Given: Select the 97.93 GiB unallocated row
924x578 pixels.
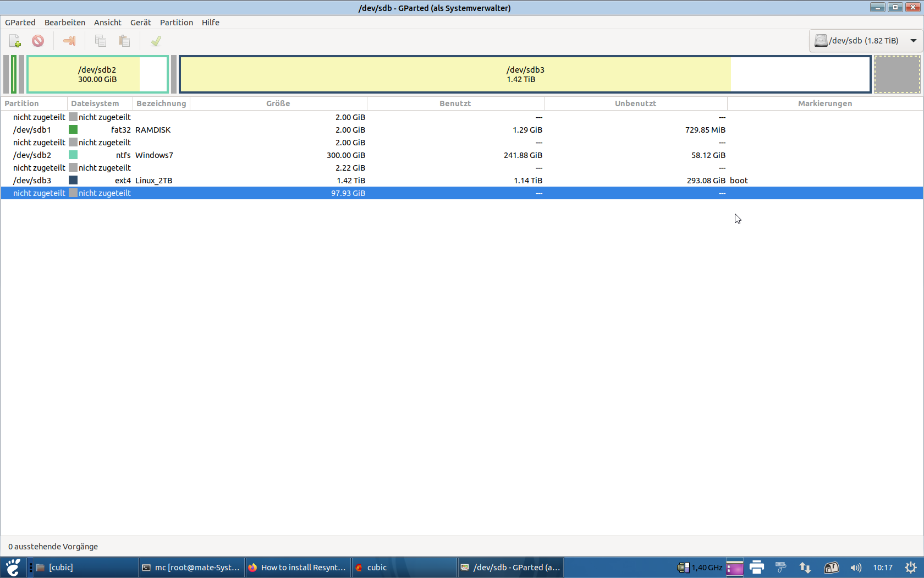Looking at the screenshot, I should pyautogui.click(x=462, y=193).
